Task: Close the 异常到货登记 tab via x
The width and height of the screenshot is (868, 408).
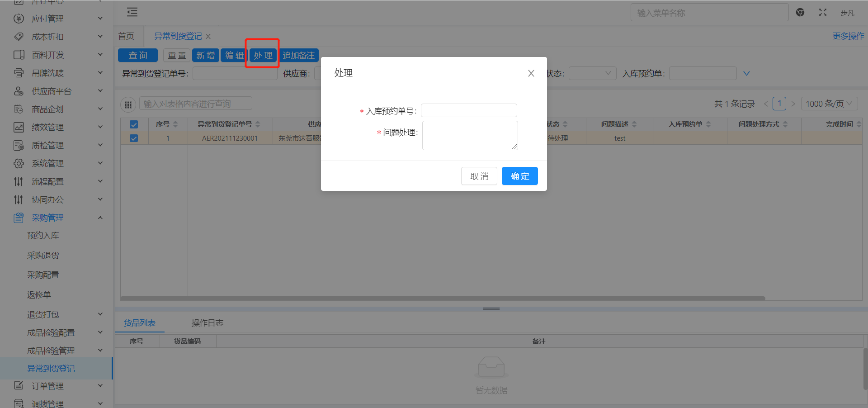Action: tap(208, 37)
